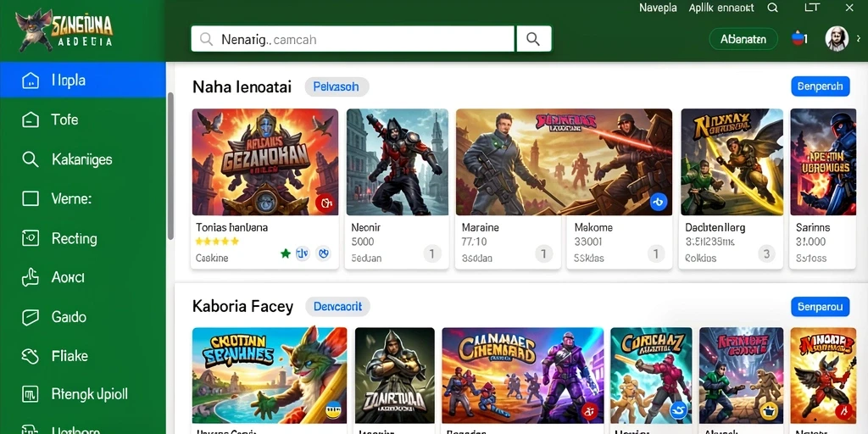The height and width of the screenshot is (434, 868).
Task: Click the Kakariiges magnifier icon
Action: pyautogui.click(x=31, y=159)
